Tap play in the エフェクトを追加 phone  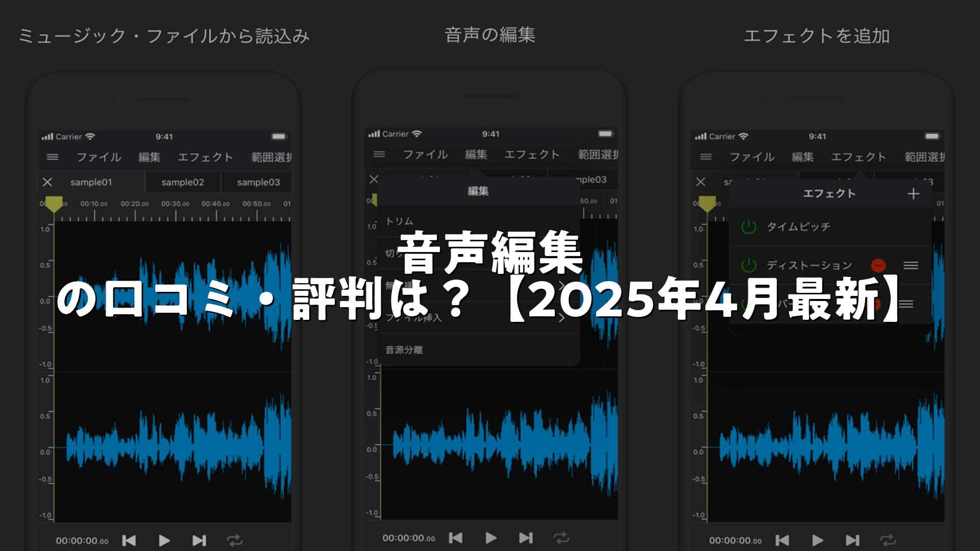pyautogui.click(x=818, y=540)
